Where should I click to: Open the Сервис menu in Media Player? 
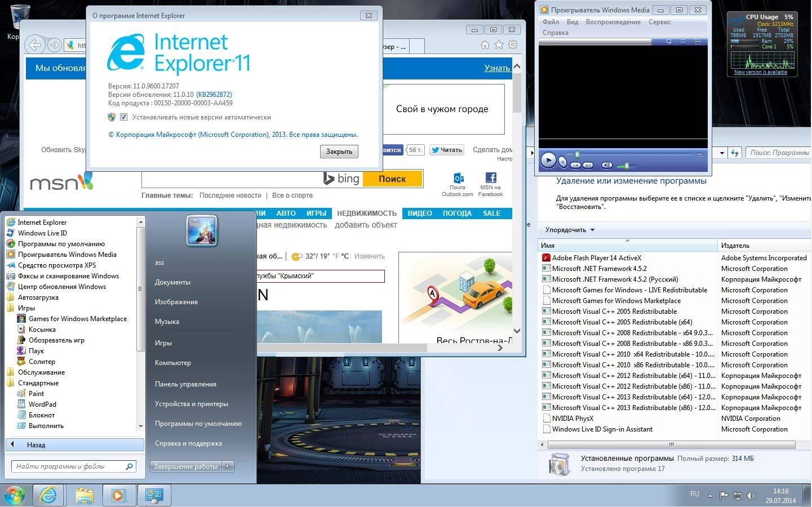(x=659, y=22)
